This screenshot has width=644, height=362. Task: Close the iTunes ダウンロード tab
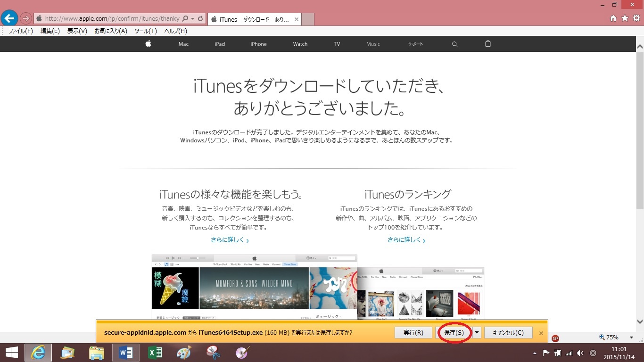coord(297,19)
